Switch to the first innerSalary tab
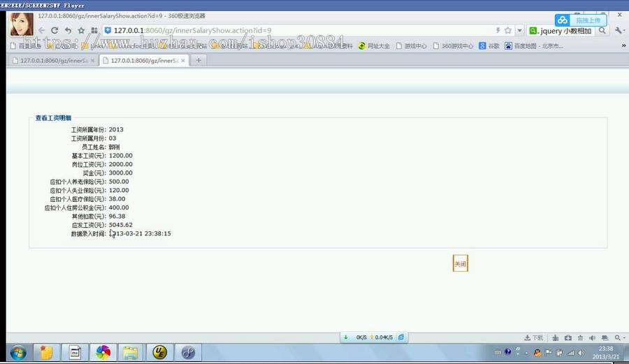The width and height of the screenshot is (629, 364). coord(53,61)
